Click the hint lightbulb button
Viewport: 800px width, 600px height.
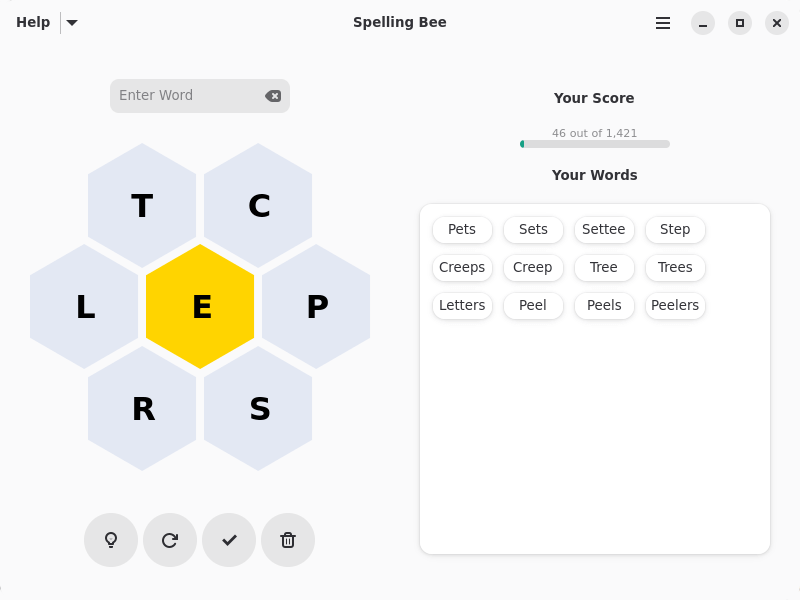tap(111, 540)
